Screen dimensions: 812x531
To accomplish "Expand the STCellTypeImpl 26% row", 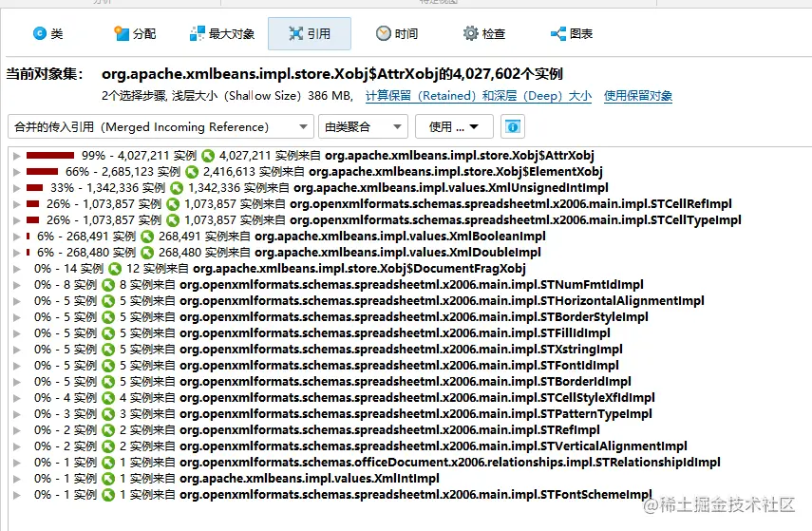I will [x=16, y=220].
